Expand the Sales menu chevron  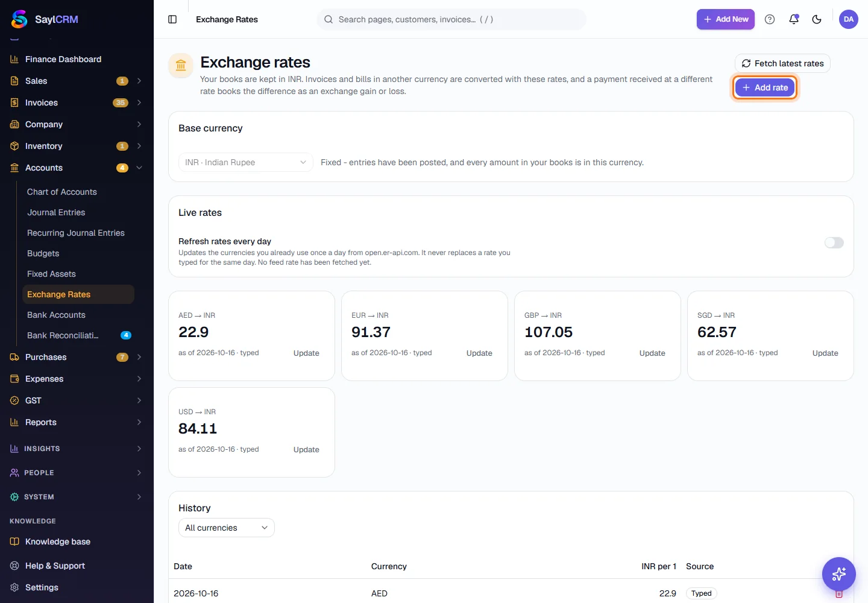tap(139, 81)
